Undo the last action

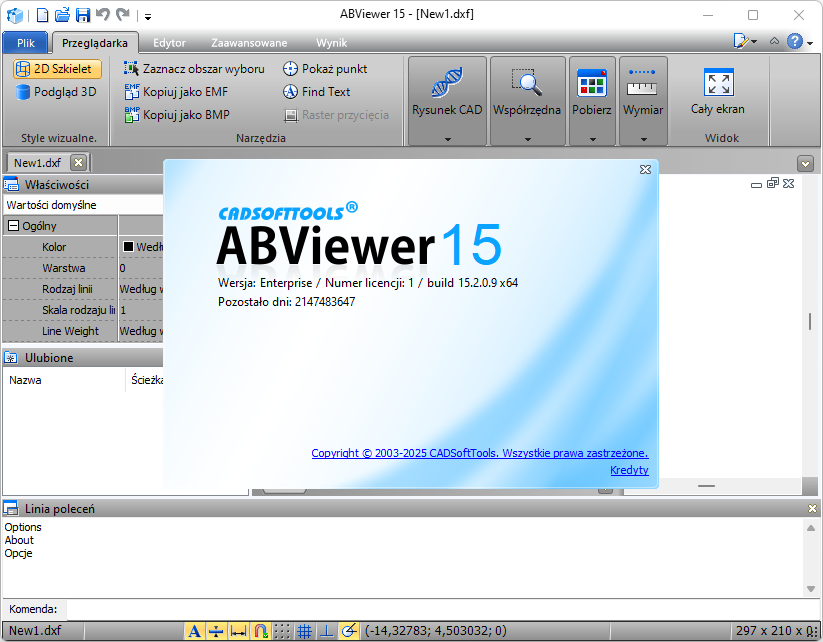[102, 15]
